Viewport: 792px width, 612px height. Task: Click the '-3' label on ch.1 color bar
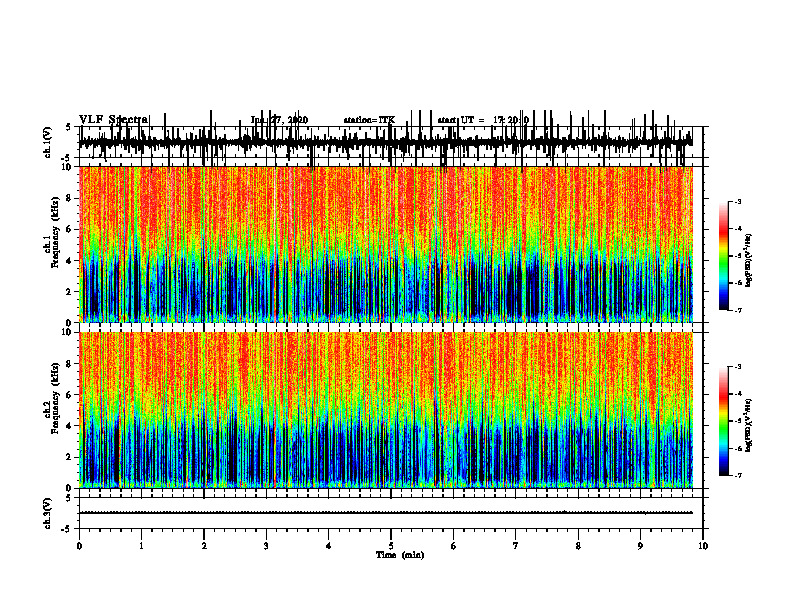737,202
